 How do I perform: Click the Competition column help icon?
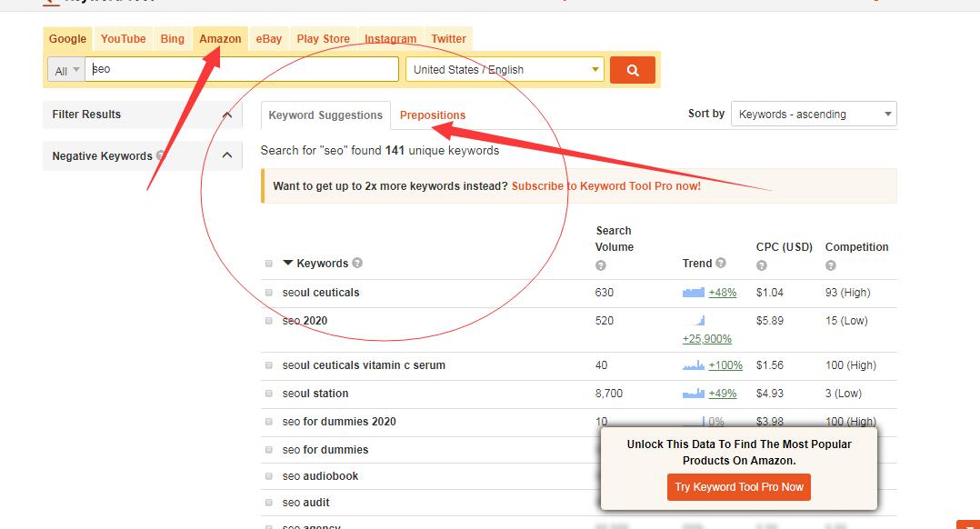click(830, 264)
